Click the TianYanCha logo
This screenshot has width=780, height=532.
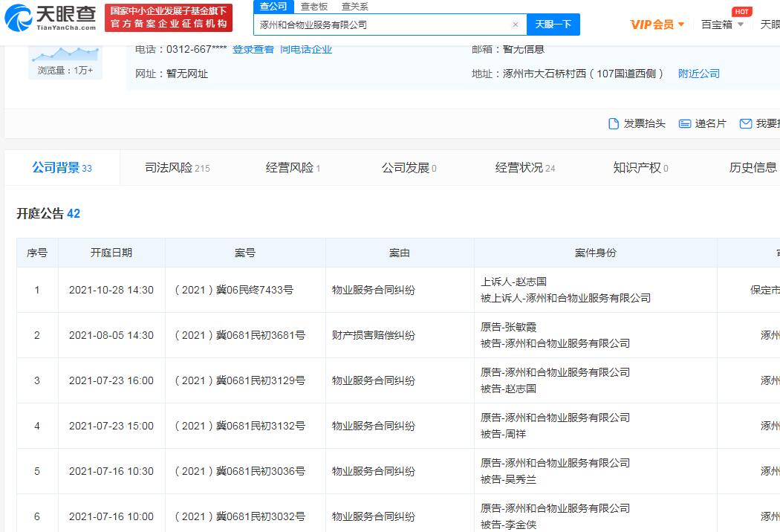pos(51,18)
